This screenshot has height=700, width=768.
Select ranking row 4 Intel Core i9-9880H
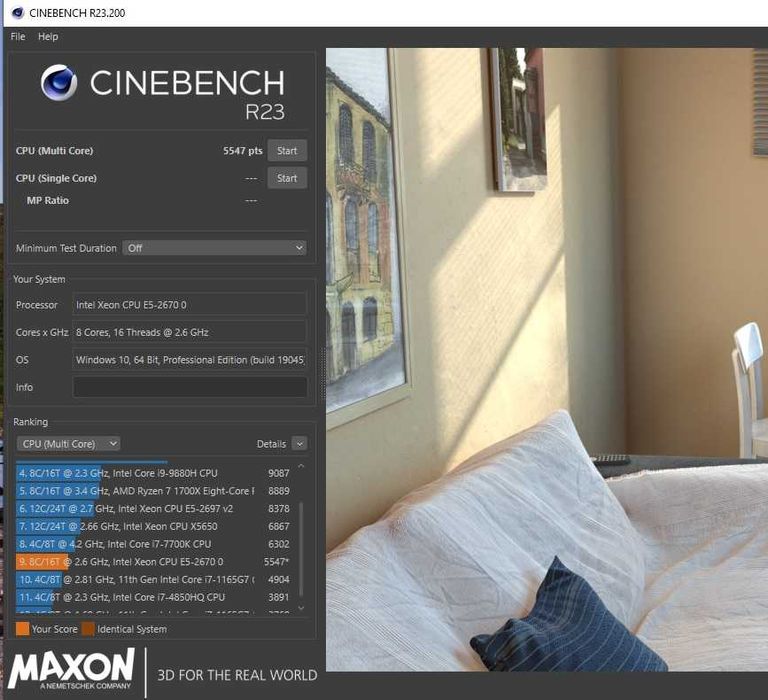[153, 473]
